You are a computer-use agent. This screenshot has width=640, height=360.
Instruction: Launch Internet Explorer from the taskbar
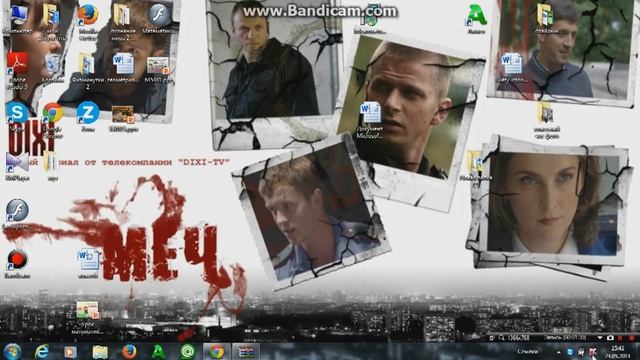tap(42, 351)
